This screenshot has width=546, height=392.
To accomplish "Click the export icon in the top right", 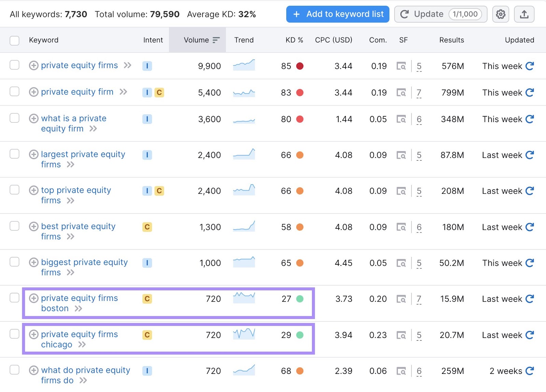I will point(524,14).
